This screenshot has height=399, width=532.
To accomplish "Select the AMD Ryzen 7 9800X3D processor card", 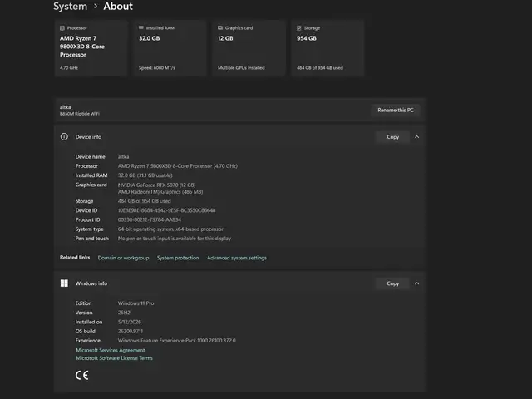I will pyautogui.click(x=91, y=48).
